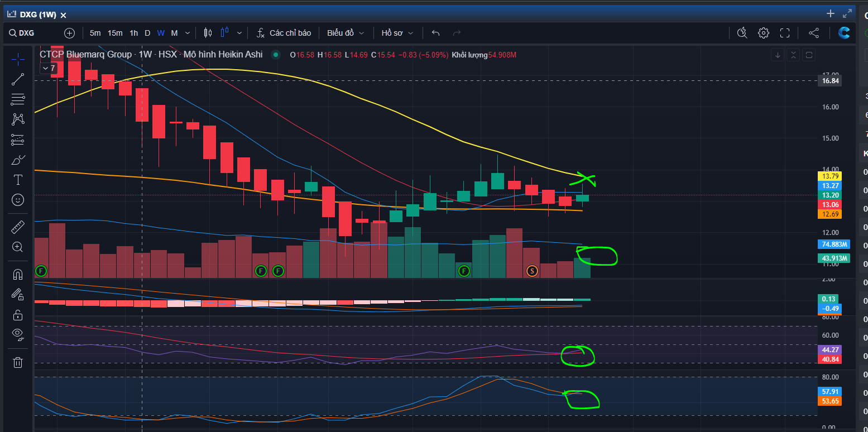
Task: Open the chart type dropdown chevron
Action: 239,33
